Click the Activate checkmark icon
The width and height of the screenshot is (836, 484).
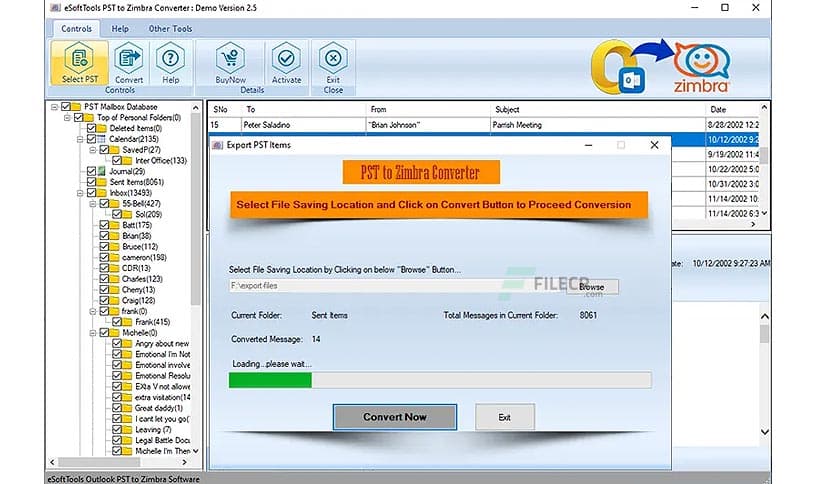(x=286, y=58)
